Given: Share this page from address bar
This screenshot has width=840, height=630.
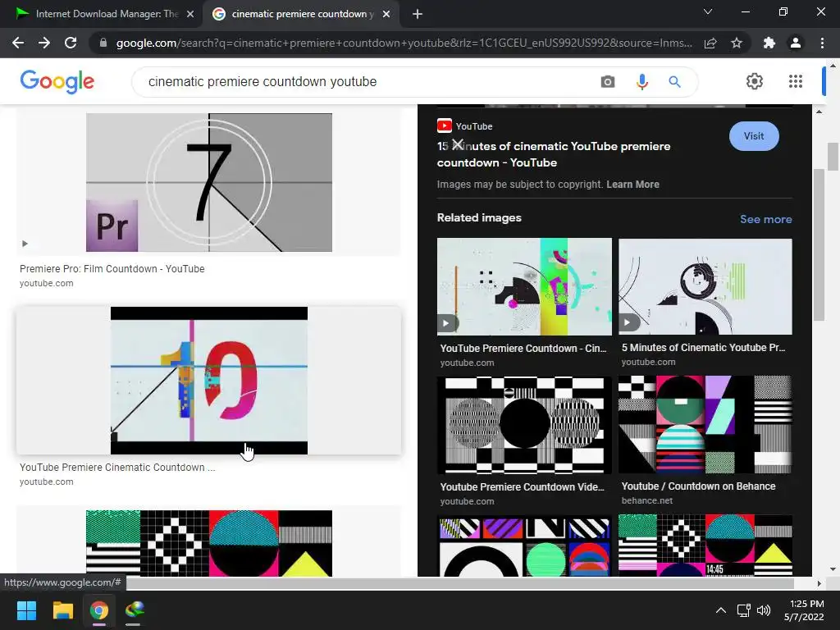Looking at the screenshot, I should coord(710,43).
